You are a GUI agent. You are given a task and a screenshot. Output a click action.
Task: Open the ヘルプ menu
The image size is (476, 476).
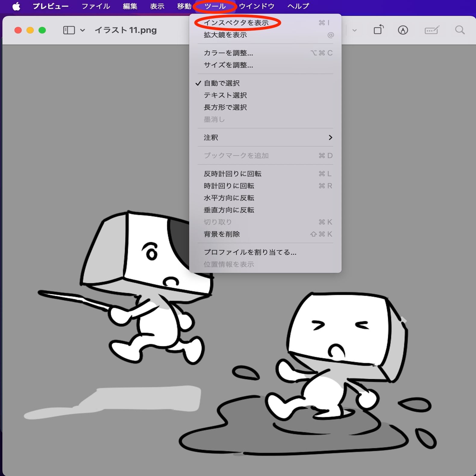(298, 6)
